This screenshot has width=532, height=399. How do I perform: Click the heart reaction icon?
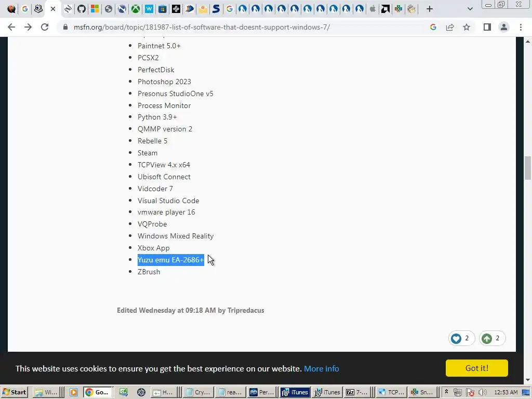456,338
